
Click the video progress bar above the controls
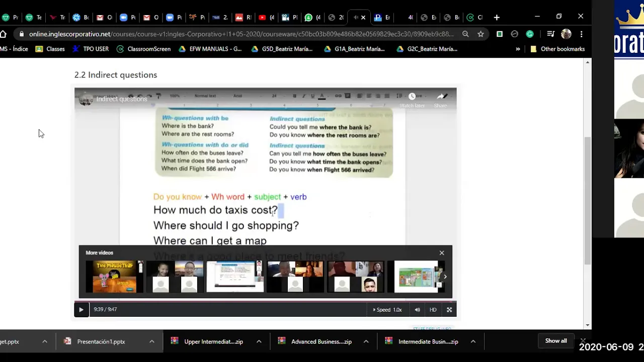[x=265, y=302]
